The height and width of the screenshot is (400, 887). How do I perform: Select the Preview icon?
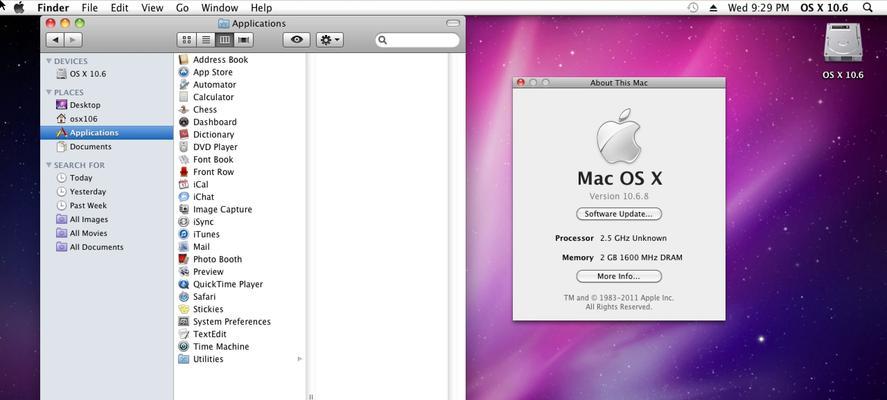coord(183,271)
